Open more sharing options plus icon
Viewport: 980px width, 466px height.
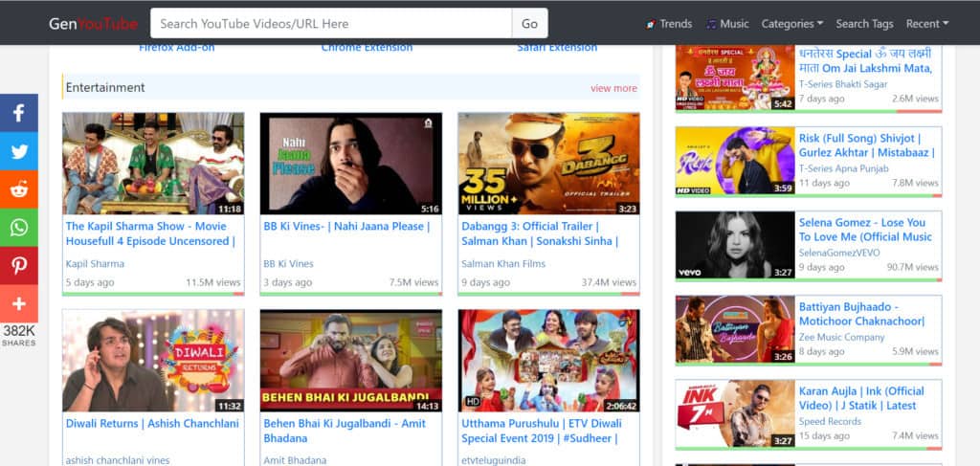tap(19, 303)
